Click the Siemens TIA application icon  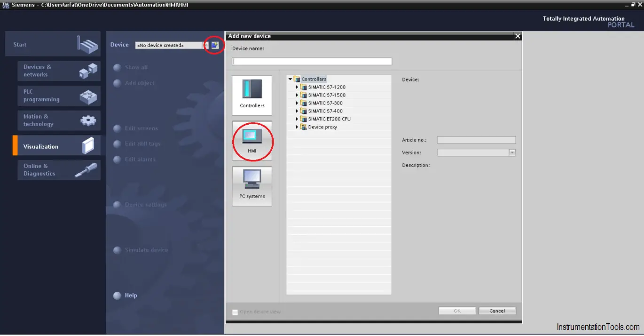[5, 5]
